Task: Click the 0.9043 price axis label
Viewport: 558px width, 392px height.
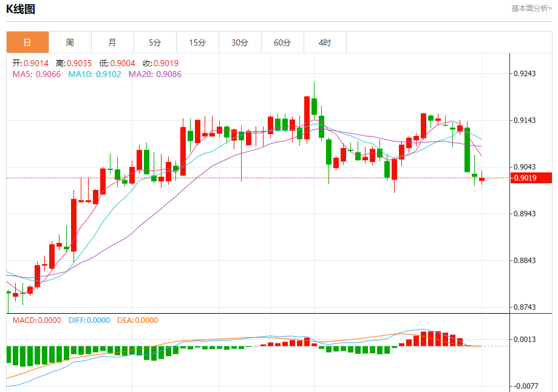Action: (x=525, y=167)
